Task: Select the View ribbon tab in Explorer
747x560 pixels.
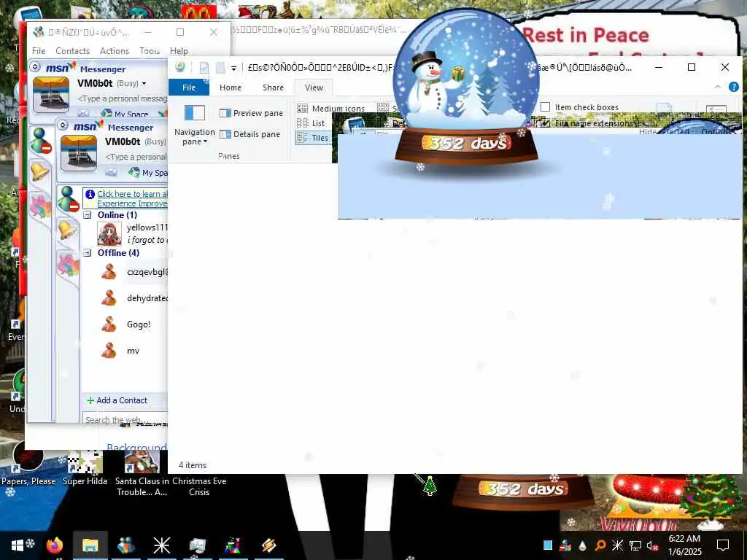Action: tap(314, 87)
